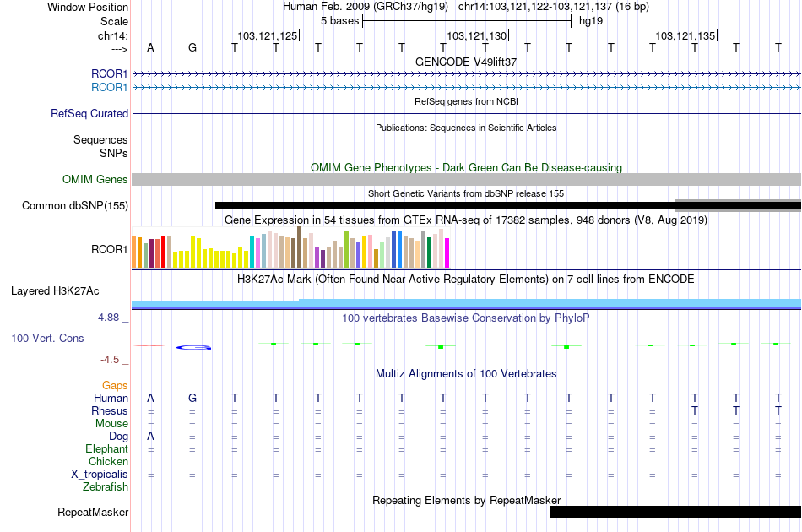Select the Chicken alignment row label
The image size is (802, 532).
[108, 461]
